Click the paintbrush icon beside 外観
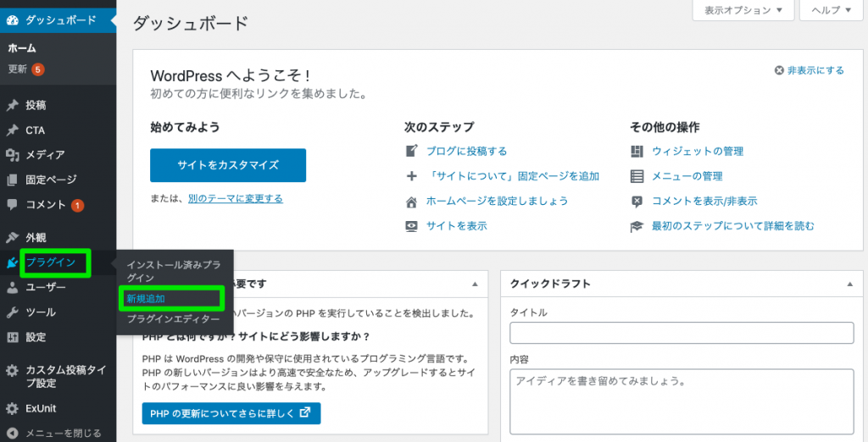The height and width of the screenshot is (442, 868). pyautogui.click(x=12, y=238)
